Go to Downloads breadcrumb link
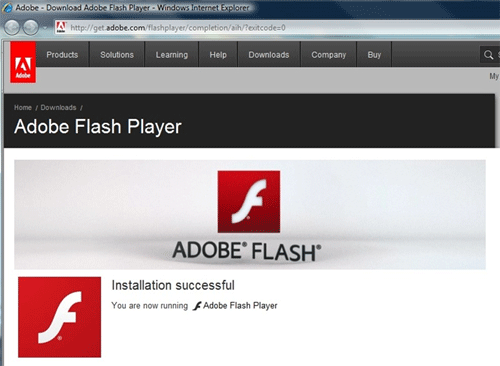This screenshot has height=366, width=500. click(x=58, y=108)
